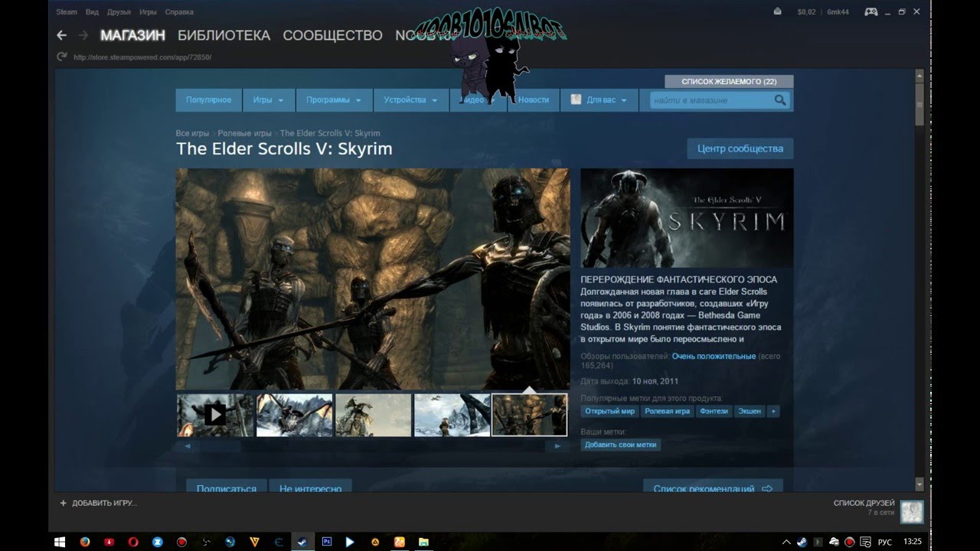Select the Ролевая игра tag
Screen dimensions: 980x551
coord(667,411)
